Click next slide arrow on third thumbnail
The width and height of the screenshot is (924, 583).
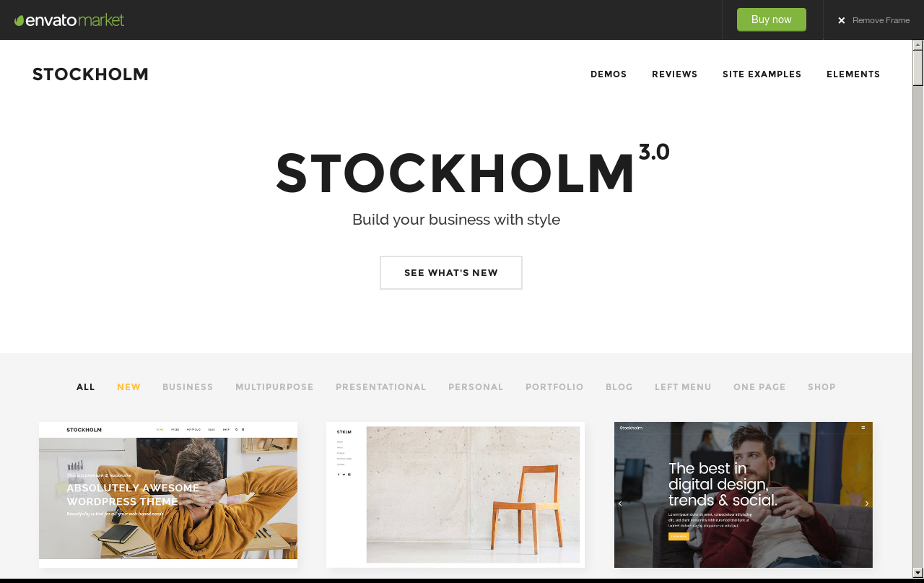coord(866,504)
